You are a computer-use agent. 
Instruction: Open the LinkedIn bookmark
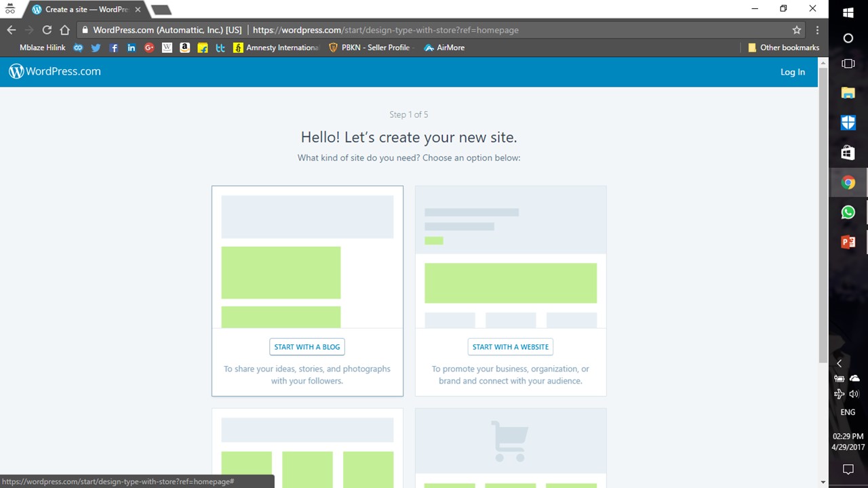coord(132,47)
